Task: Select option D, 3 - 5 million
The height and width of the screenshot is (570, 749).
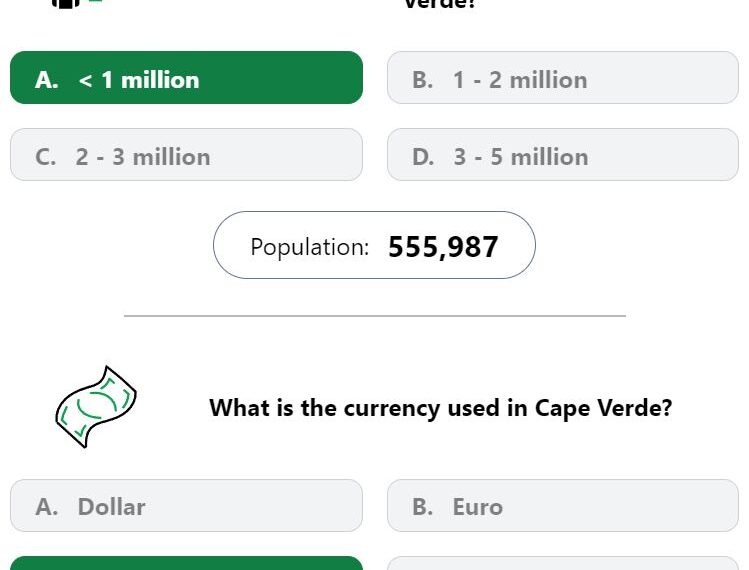Action: (x=563, y=155)
